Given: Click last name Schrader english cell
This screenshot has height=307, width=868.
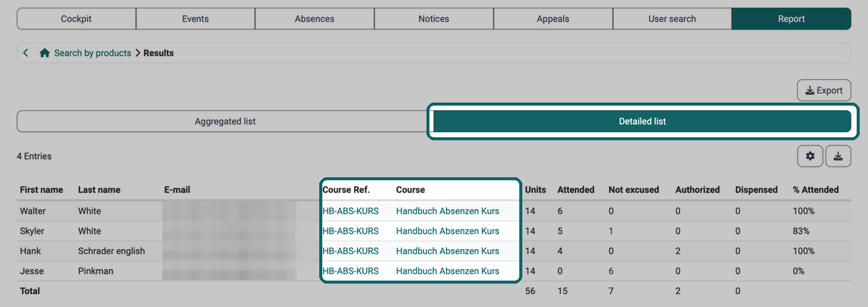Looking at the screenshot, I should tap(111, 250).
